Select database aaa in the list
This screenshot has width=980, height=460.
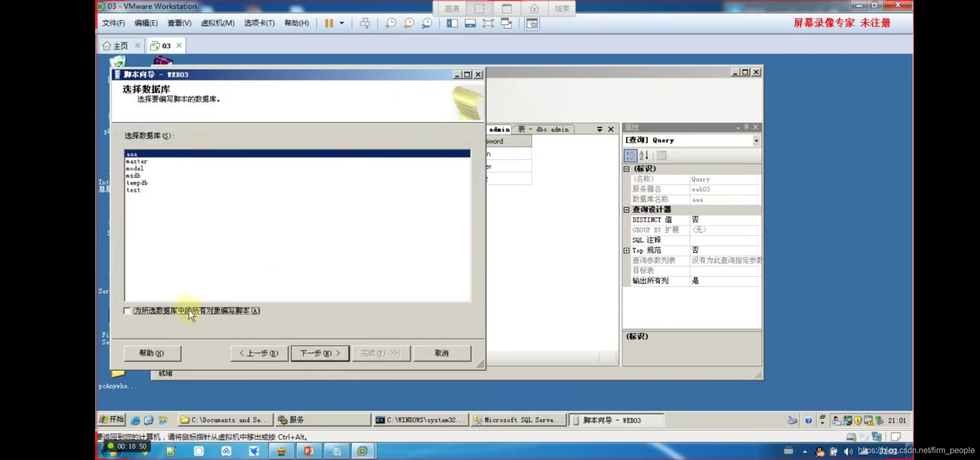click(297, 154)
